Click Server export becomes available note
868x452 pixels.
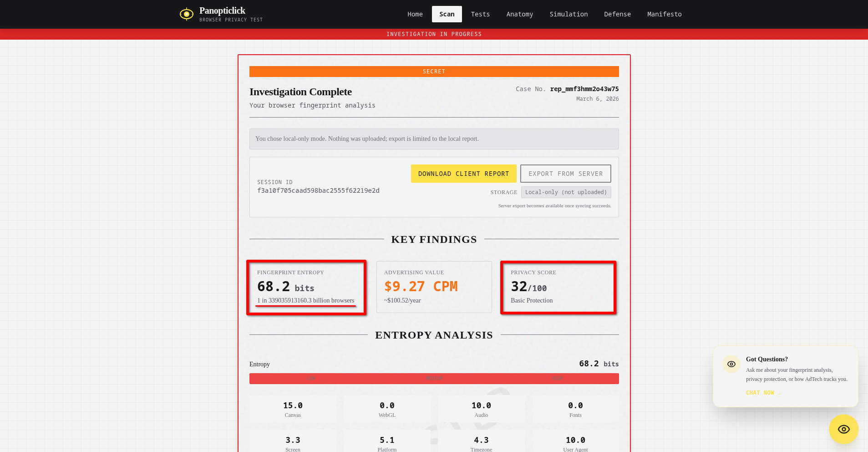(x=554, y=206)
